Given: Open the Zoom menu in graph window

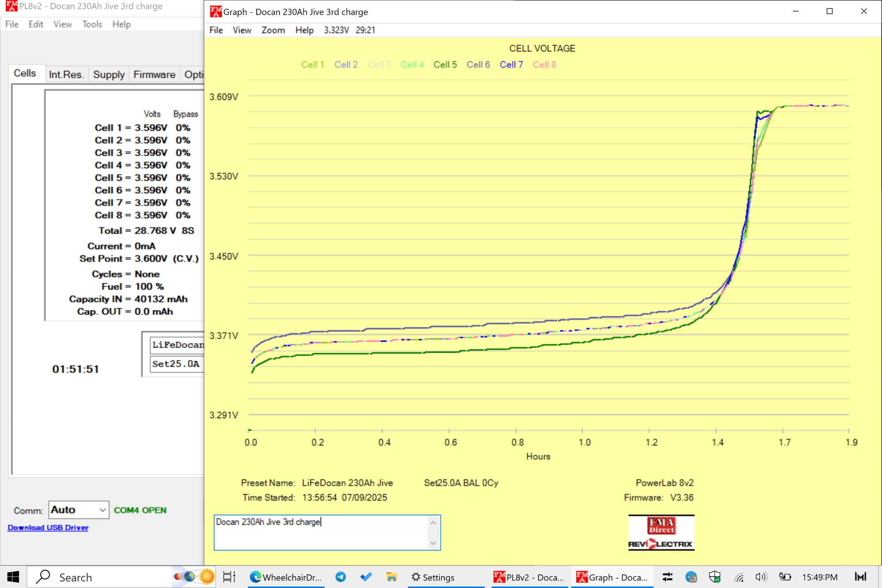Looking at the screenshot, I should click(273, 30).
